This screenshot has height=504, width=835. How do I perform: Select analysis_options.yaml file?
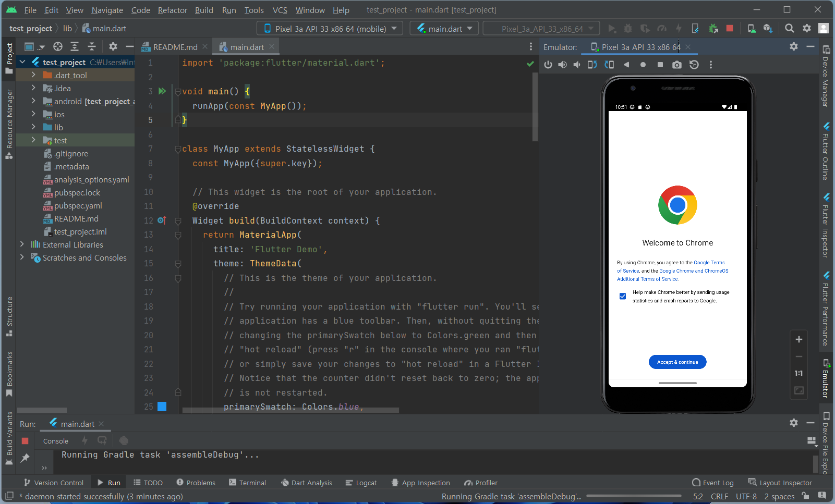(92, 179)
